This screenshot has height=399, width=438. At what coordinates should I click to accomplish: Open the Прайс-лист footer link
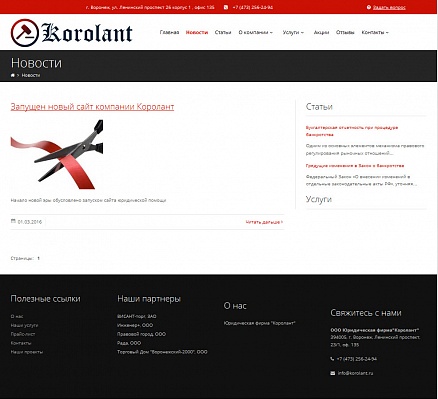tap(23, 334)
